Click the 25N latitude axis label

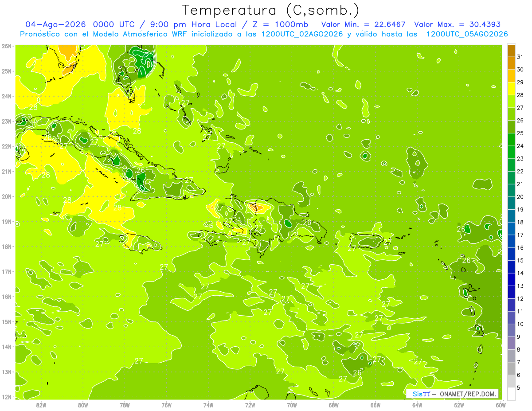coord(7,71)
